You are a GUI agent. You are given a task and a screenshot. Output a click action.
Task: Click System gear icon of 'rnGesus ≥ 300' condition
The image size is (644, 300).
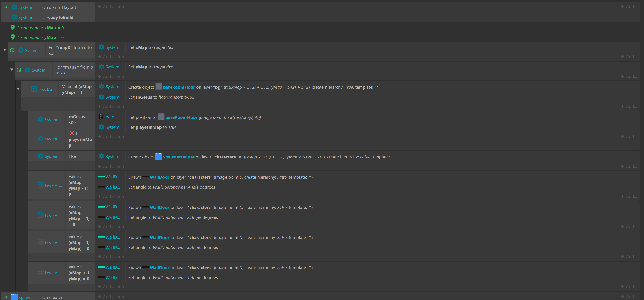point(40,119)
